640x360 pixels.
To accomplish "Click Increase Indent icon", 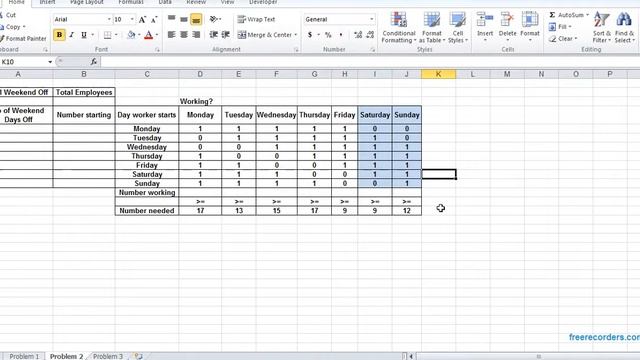I will [226, 35].
